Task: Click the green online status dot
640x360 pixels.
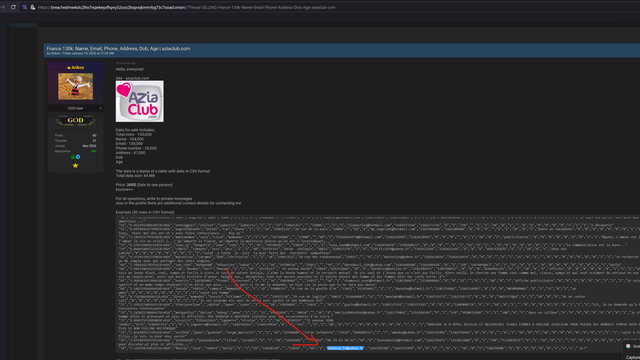Action: click(100, 108)
